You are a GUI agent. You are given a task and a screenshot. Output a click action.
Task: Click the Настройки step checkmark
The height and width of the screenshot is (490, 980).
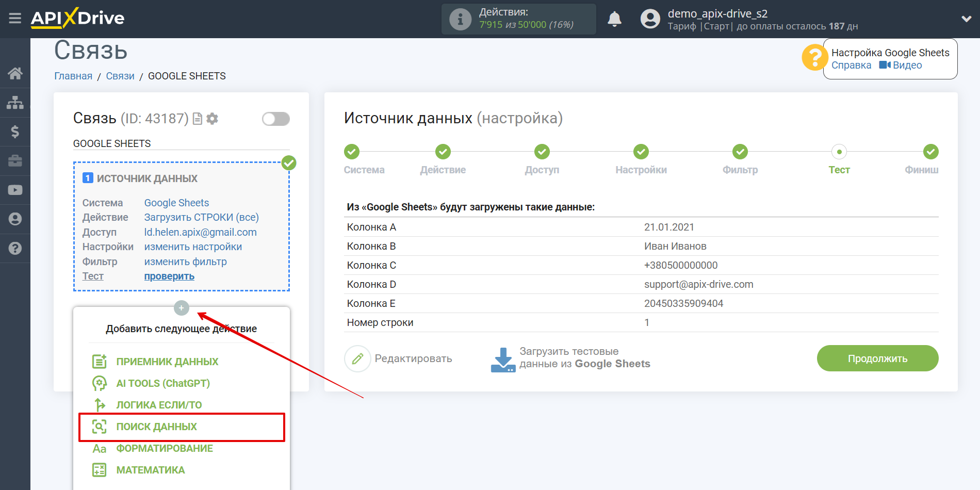click(x=641, y=152)
